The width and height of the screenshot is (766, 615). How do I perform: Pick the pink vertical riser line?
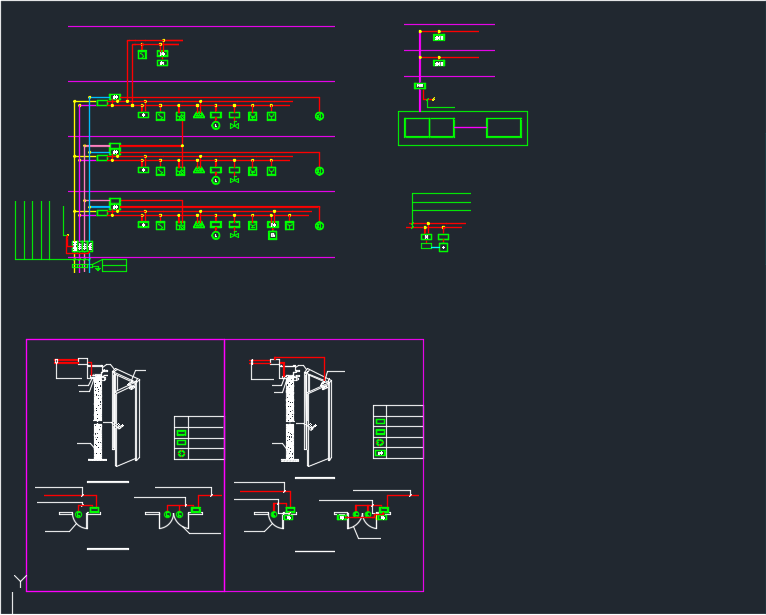pos(85,209)
